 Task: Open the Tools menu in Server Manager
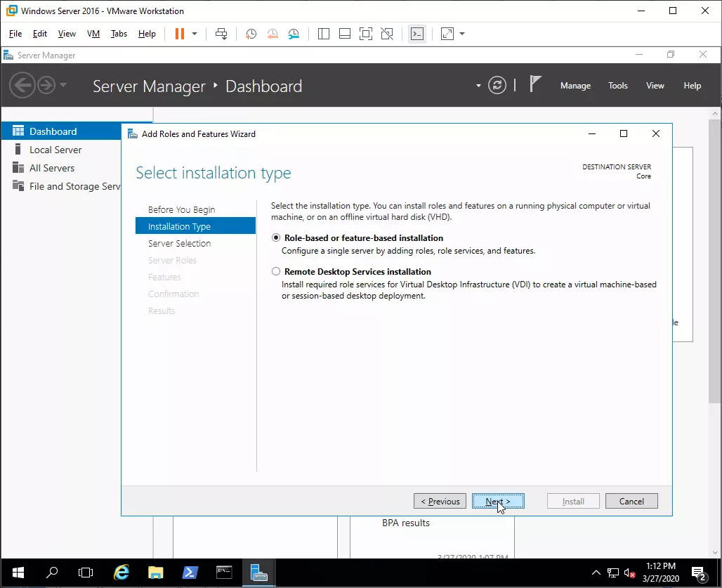tap(617, 86)
